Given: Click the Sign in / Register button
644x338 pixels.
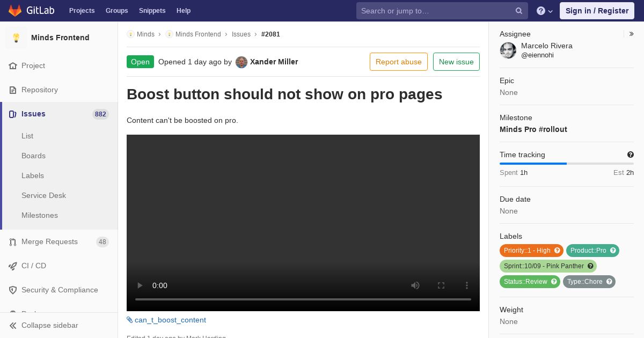Looking at the screenshot, I should click(x=597, y=11).
